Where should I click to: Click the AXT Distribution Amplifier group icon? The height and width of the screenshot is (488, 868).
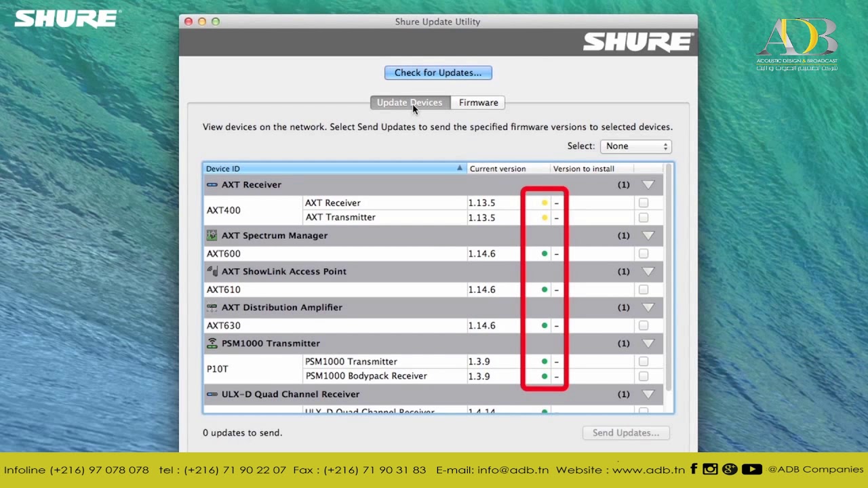coord(212,307)
